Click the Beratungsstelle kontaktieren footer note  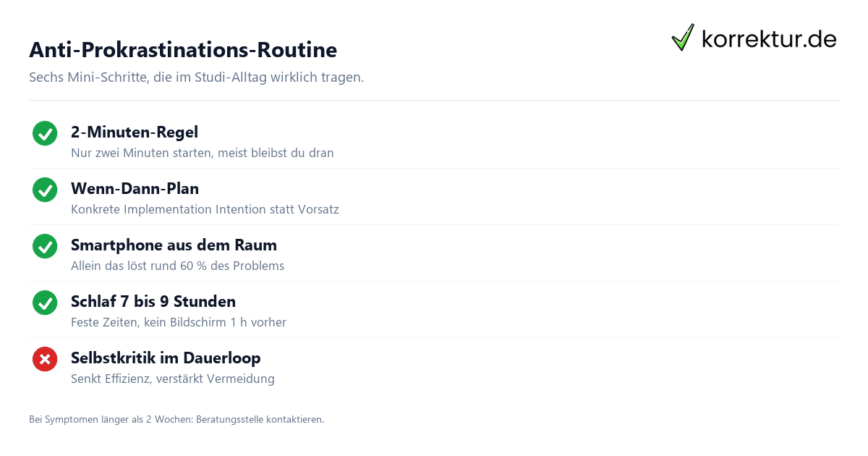pyautogui.click(x=176, y=419)
